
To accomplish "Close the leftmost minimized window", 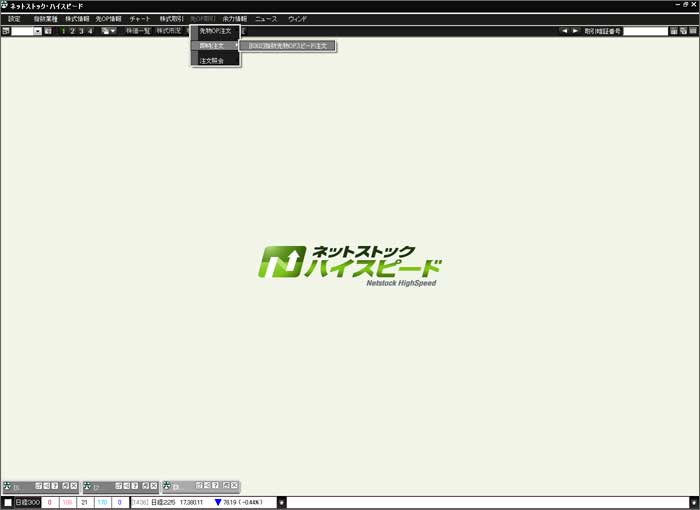I will [74, 486].
